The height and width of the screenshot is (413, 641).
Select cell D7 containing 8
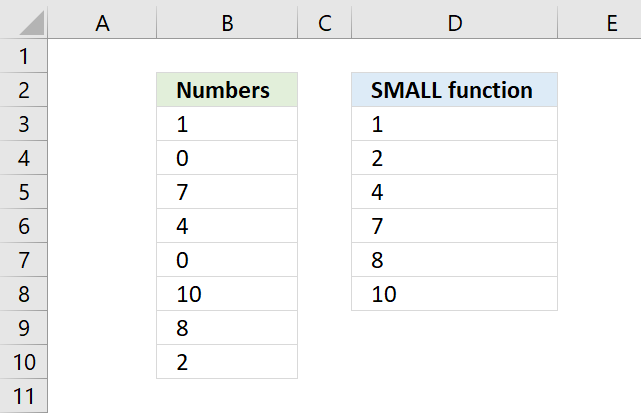click(454, 260)
